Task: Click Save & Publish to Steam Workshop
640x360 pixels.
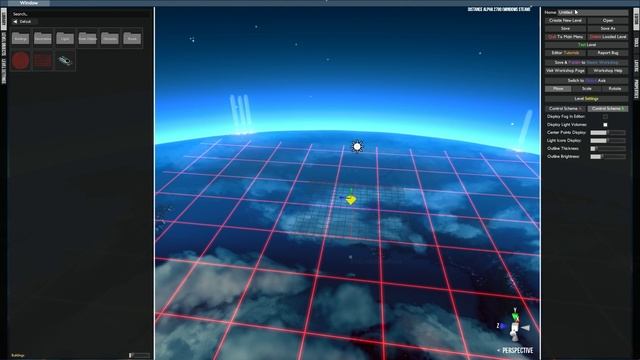Action: (x=587, y=62)
